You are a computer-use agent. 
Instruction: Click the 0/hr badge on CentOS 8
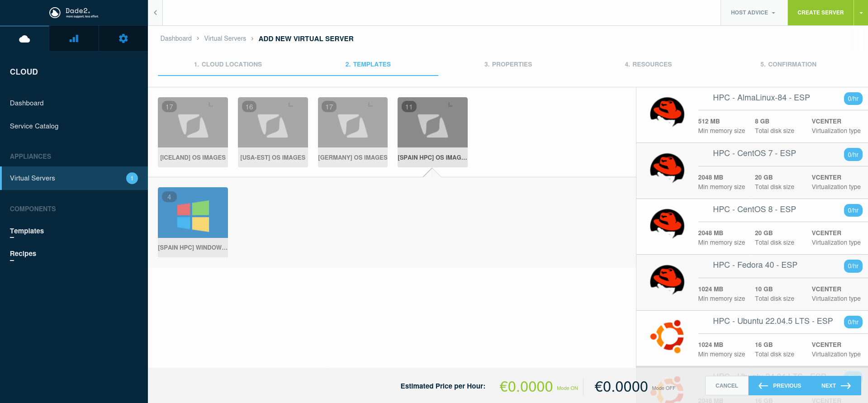(x=853, y=210)
